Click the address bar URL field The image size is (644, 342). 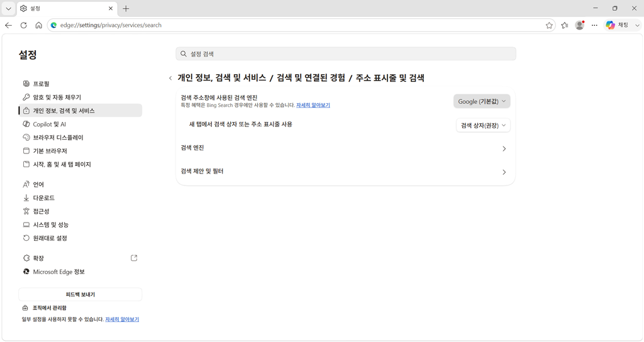coord(301,25)
